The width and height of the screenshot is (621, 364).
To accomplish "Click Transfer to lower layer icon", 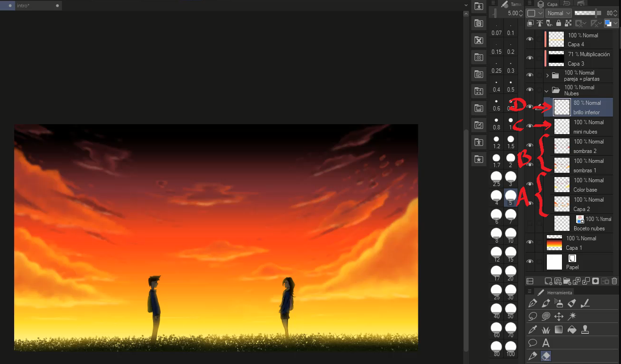I will click(577, 281).
